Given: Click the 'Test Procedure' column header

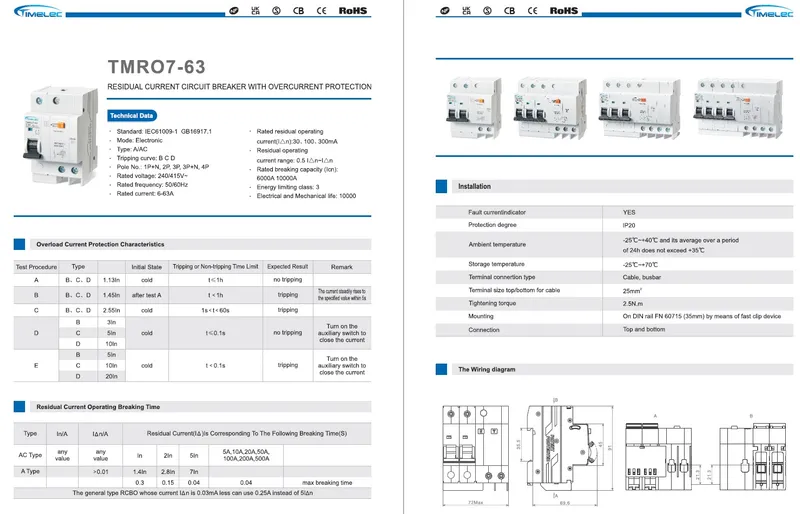Looking at the screenshot, I should [36, 267].
